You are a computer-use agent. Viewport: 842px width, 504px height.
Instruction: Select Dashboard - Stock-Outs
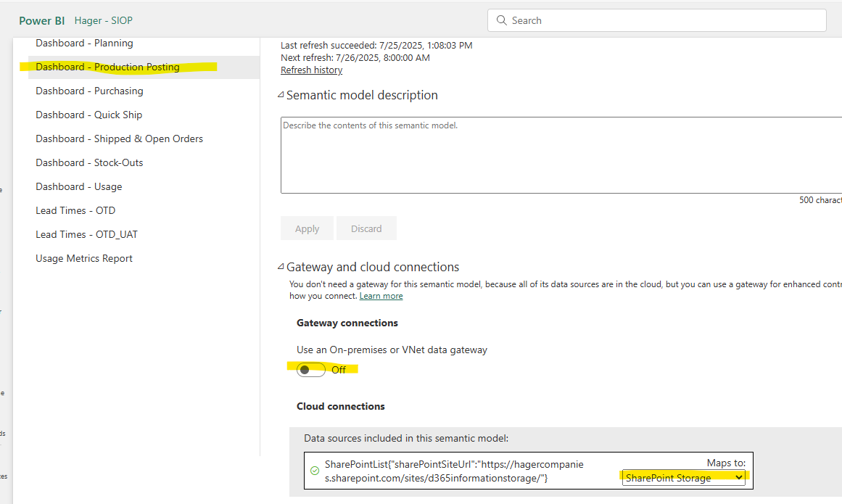pyautogui.click(x=90, y=162)
